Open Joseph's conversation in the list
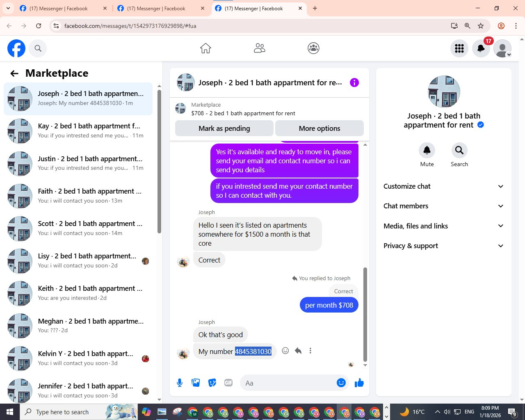This screenshot has height=420, width=525. [78, 99]
